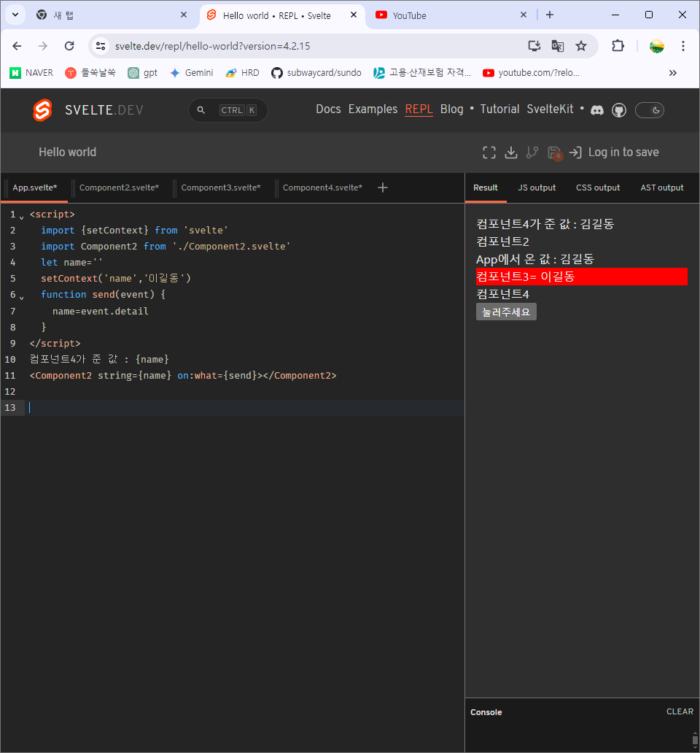Click the Hello world REPL name field
The height and width of the screenshot is (753, 700).
[68, 152]
